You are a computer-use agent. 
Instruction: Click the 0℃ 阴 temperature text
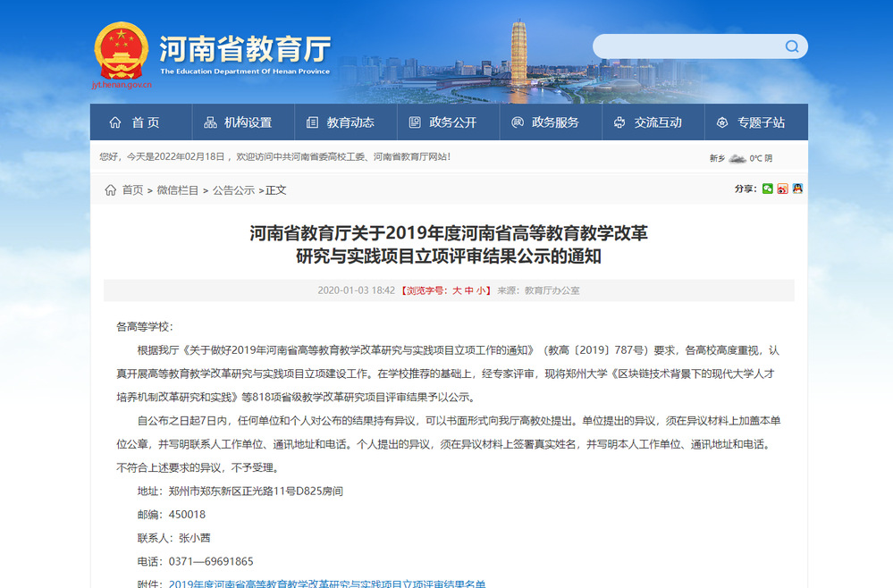tap(761, 158)
